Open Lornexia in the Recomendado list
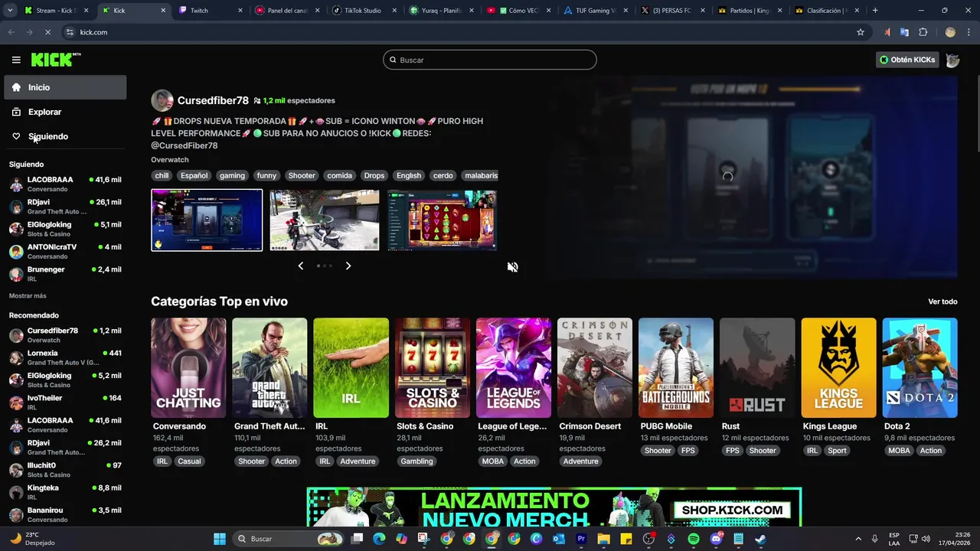 click(x=65, y=357)
